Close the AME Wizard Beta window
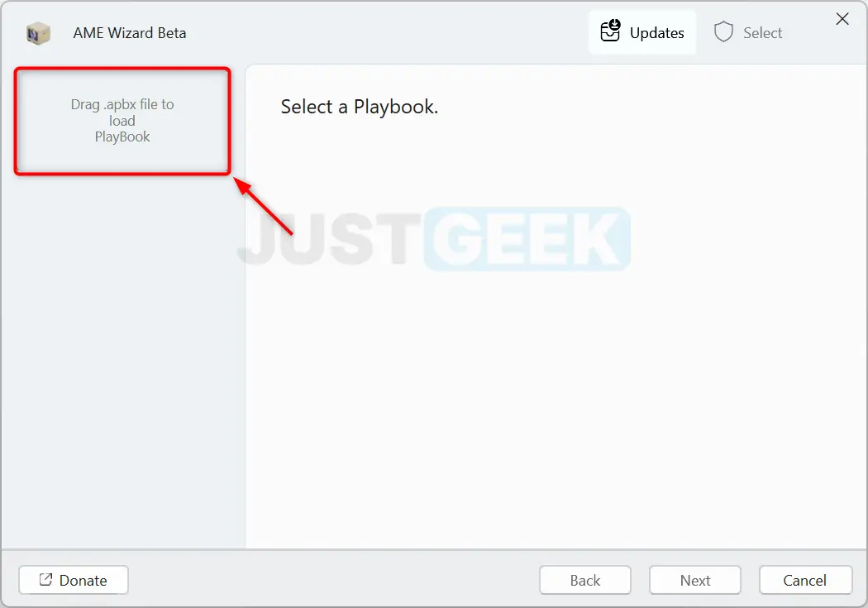The height and width of the screenshot is (608, 868). click(x=842, y=19)
